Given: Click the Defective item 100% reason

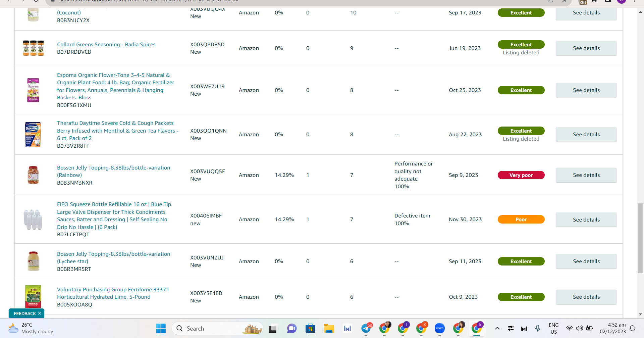Looking at the screenshot, I should pos(412,220).
